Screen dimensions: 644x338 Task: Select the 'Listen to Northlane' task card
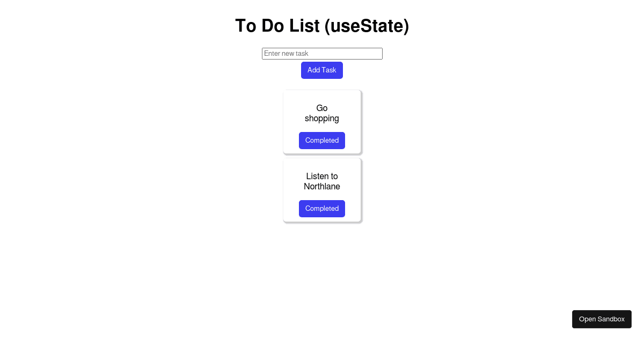[322, 181]
